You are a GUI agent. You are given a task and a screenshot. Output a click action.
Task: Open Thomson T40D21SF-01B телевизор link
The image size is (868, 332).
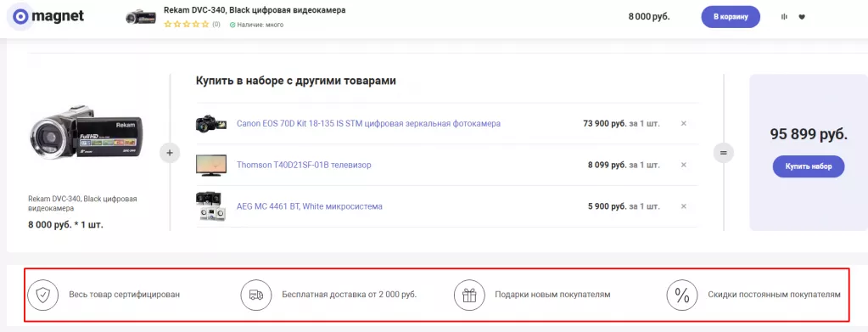pos(304,165)
